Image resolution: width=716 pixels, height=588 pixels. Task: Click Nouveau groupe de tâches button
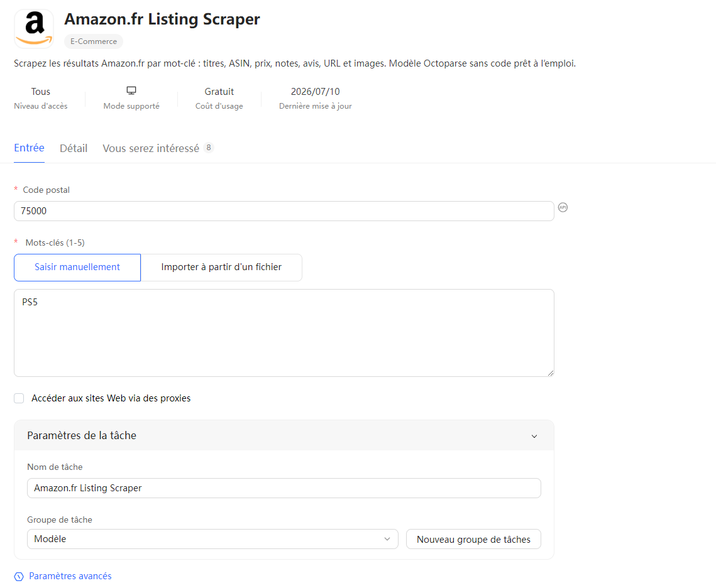tap(473, 539)
